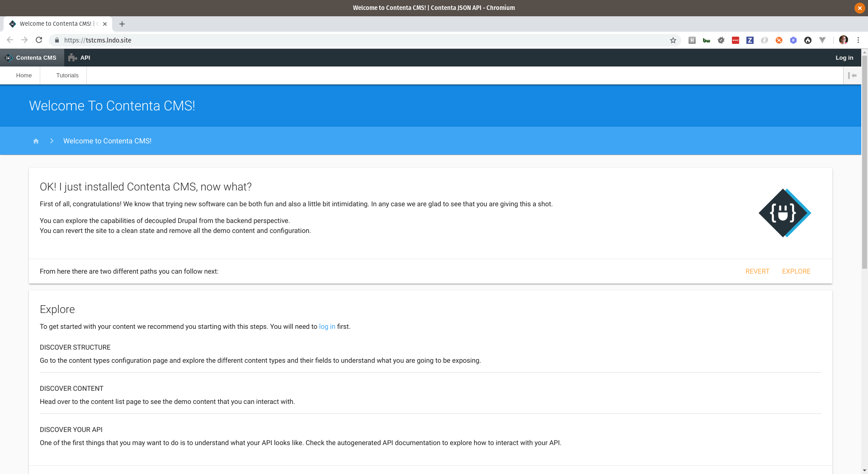
Task: Close the Welcome to Contenta CMS tab
Action: tap(105, 24)
